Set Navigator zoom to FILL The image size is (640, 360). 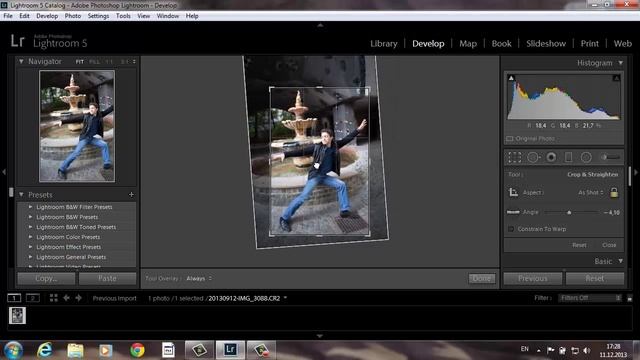94,62
